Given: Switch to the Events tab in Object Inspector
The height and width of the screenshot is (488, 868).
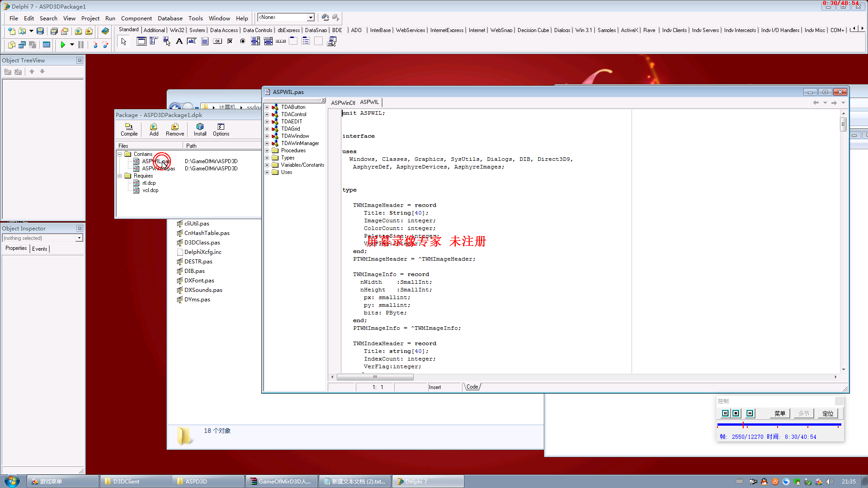Looking at the screenshot, I should coord(40,249).
